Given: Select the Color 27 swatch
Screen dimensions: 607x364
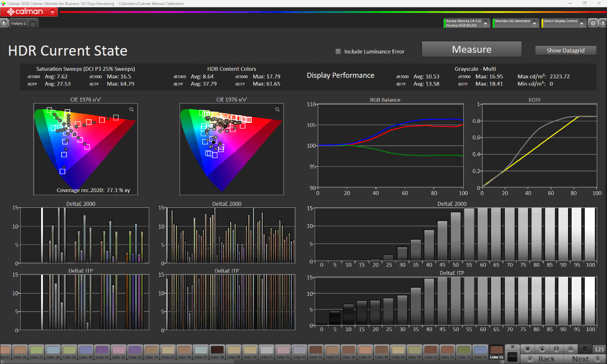Looking at the screenshot, I should coord(36,351).
